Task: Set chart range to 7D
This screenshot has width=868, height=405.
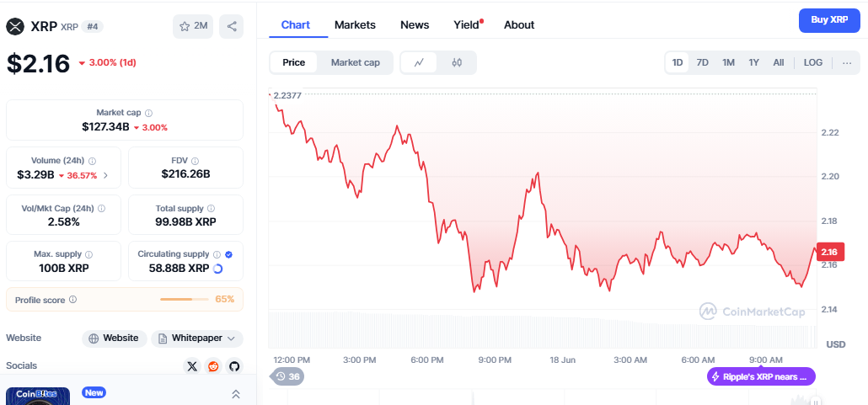Action: [703, 62]
